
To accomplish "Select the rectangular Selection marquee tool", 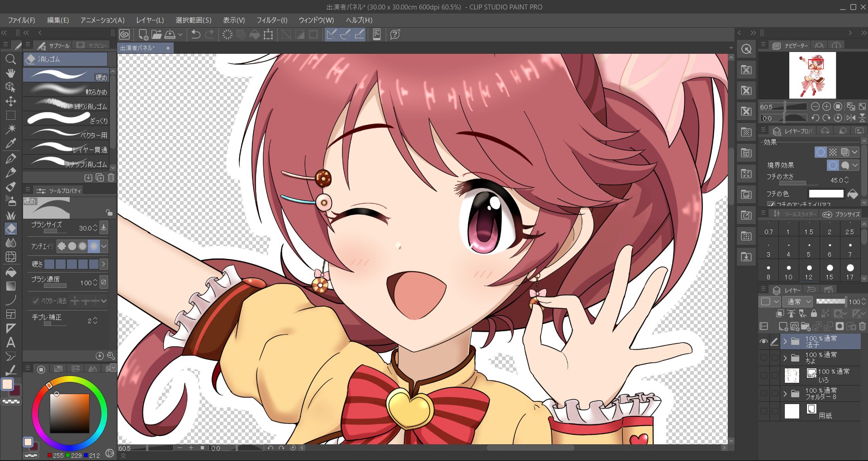I will [x=11, y=115].
